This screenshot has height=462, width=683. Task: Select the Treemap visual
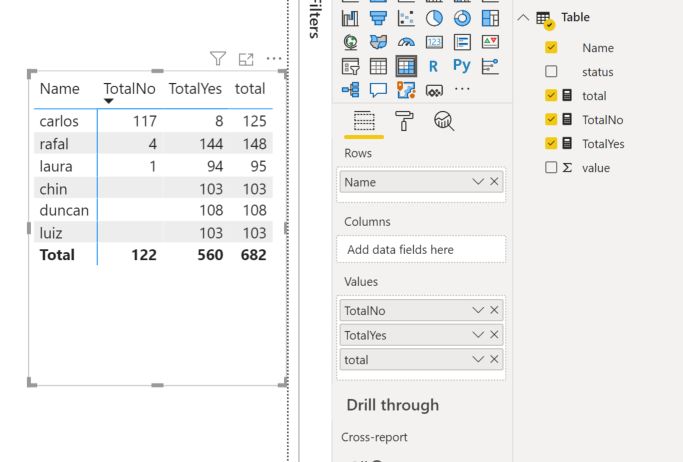(x=490, y=18)
